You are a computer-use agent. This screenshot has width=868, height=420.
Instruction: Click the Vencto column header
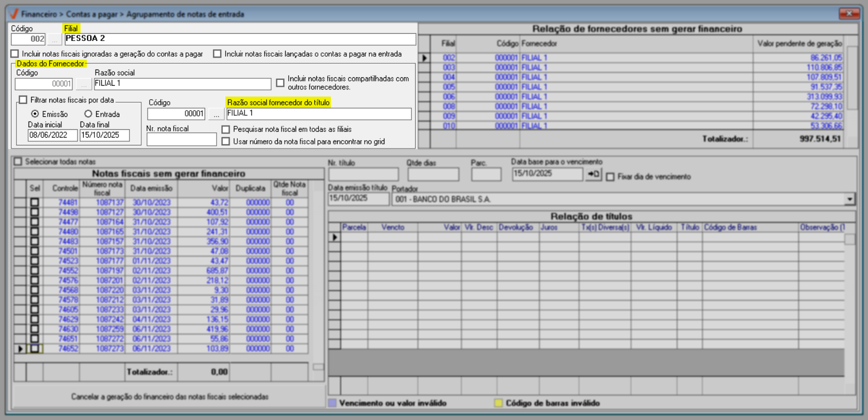point(392,227)
